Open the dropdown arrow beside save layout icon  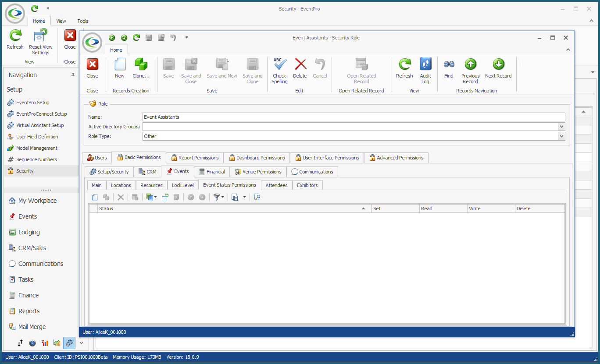pos(244,197)
